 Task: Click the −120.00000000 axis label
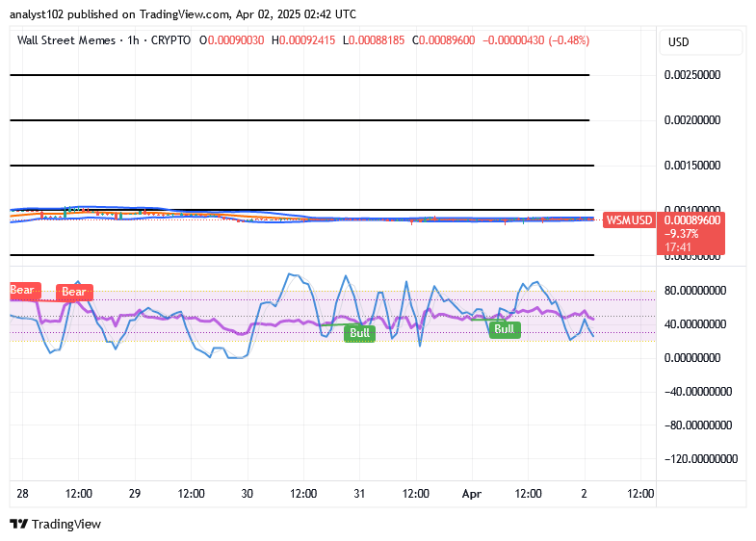tap(701, 458)
